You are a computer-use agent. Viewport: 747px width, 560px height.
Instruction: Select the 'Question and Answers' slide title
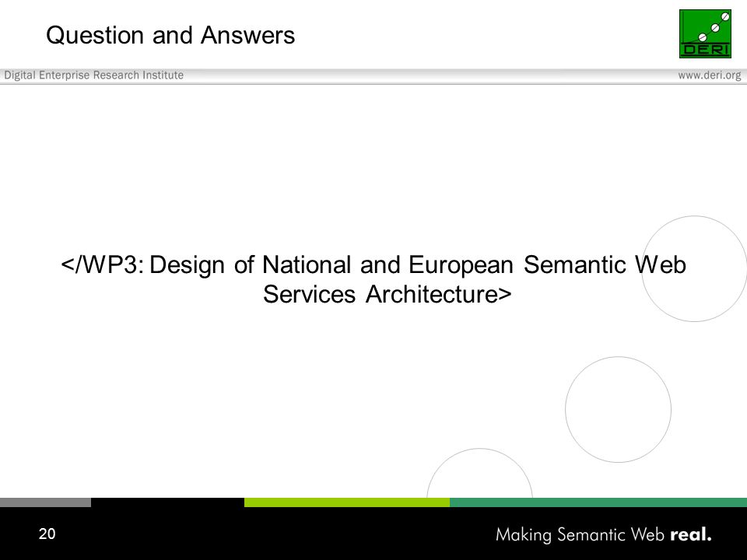coord(170,35)
